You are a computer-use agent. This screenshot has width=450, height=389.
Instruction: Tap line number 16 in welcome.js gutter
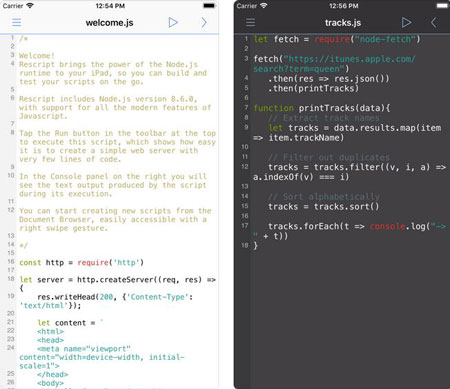coord(11,261)
